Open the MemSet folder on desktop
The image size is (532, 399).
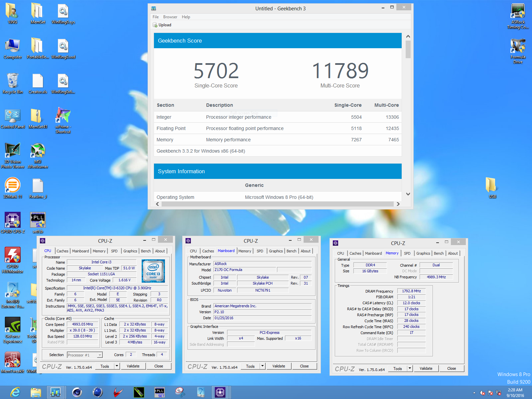pos(38,13)
